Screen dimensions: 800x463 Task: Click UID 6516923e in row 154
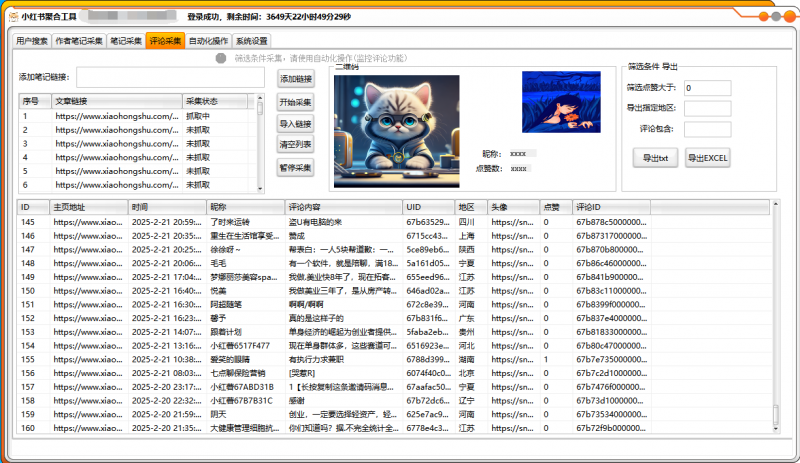click(x=428, y=346)
